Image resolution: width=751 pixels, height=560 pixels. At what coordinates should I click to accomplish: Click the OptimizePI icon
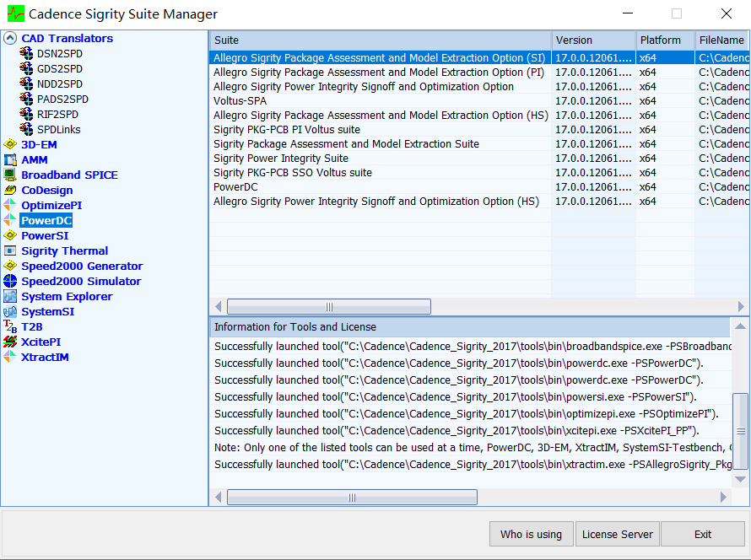pyautogui.click(x=10, y=205)
